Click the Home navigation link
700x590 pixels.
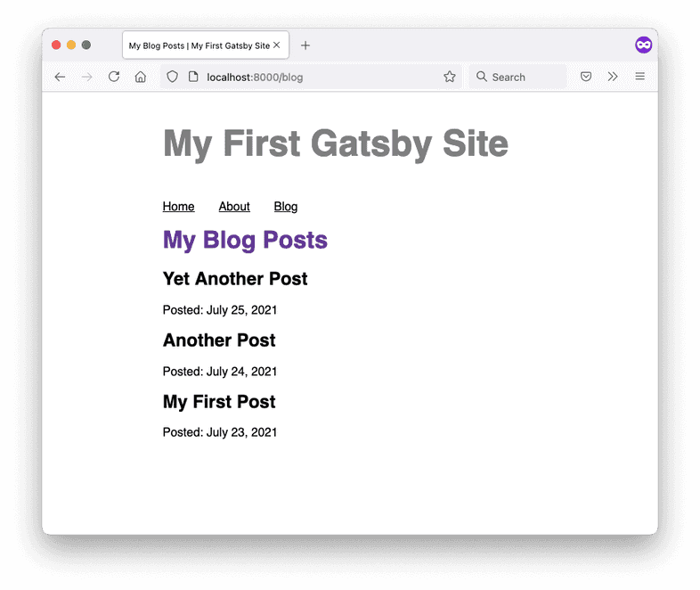pyautogui.click(x=178, y=207)
